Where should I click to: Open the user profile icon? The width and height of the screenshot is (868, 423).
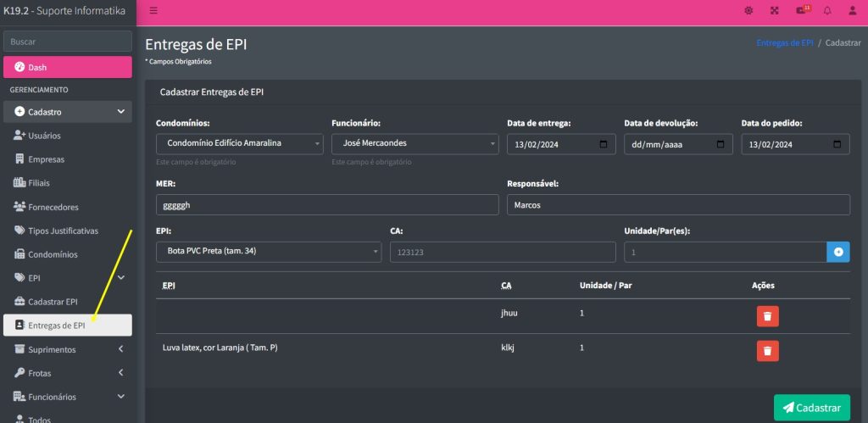coord(852,11)
